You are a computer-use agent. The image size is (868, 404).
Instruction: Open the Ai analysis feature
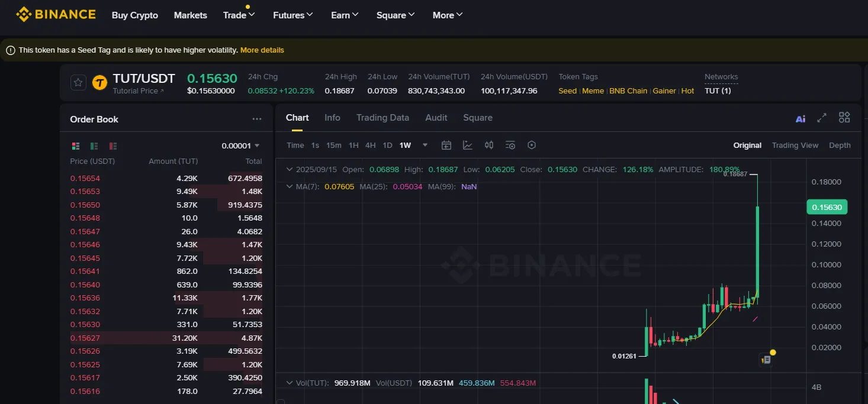pos(801,119)
